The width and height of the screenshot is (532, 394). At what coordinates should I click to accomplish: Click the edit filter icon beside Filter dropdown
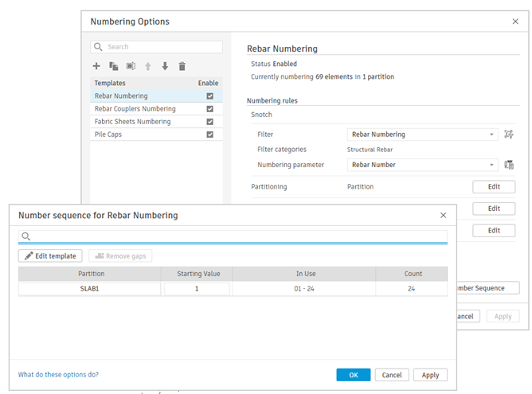tap(509, 135)
